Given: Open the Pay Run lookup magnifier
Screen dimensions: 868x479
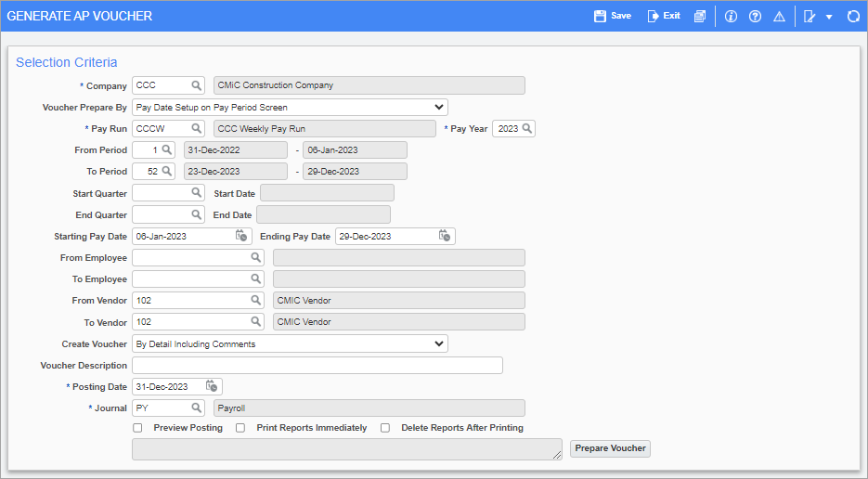Looking at the screenshot, I should tap(197, 128).
